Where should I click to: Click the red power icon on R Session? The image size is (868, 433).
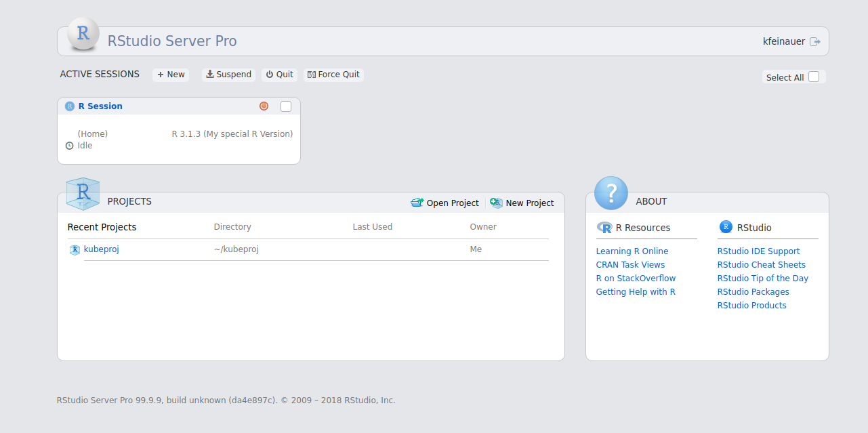pos(264,106)
